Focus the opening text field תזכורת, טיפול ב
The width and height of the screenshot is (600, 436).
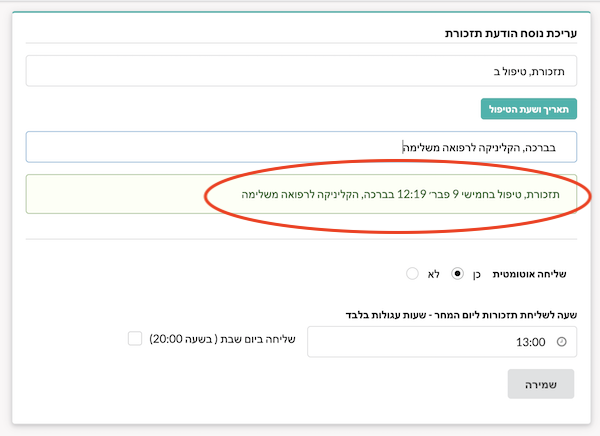point(301,71)
